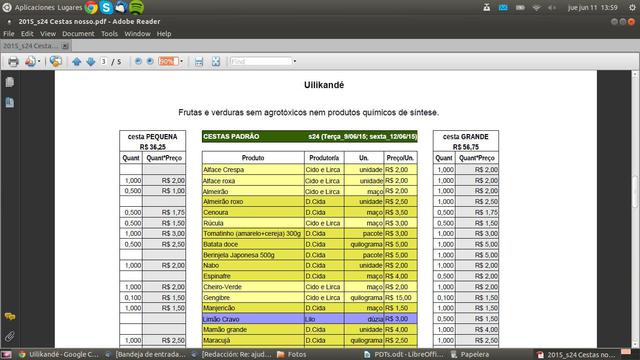Launch Spotify from the top panel

[136, 7]
